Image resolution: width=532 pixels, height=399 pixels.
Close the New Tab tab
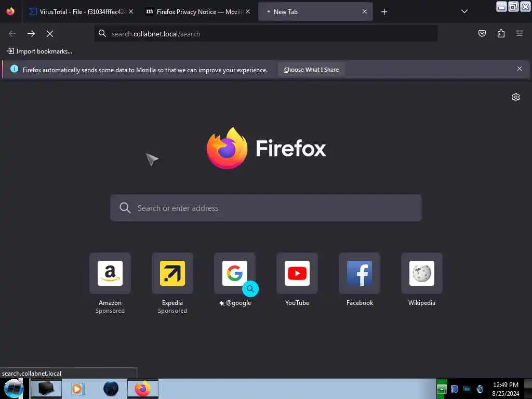click(364, 11)
